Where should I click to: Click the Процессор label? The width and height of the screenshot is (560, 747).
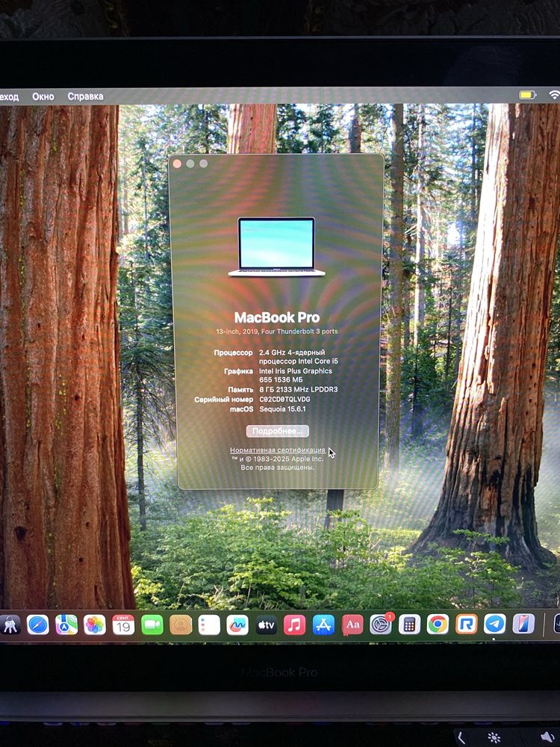[x=233, y=353]
